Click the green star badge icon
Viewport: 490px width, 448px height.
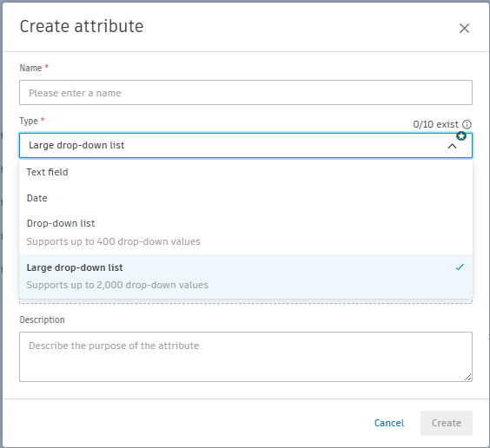coord(461,136)
